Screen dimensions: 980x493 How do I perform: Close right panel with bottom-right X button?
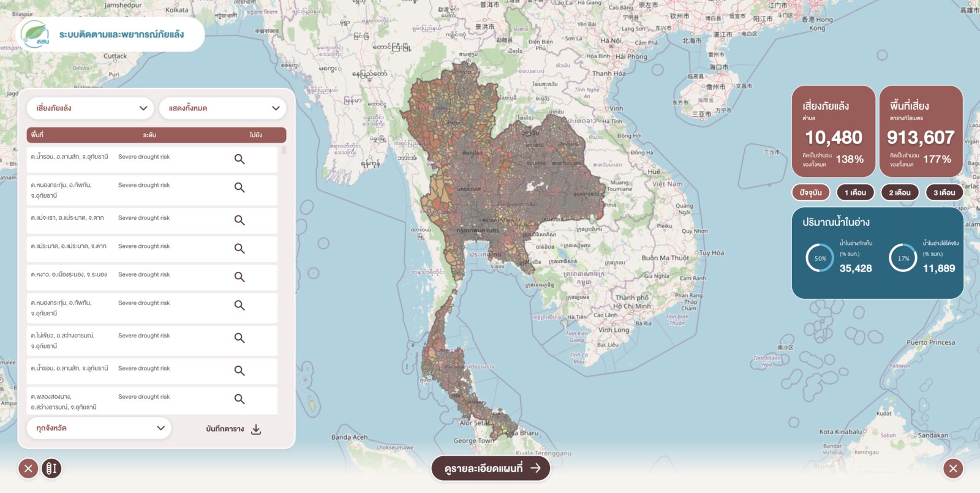953,469
